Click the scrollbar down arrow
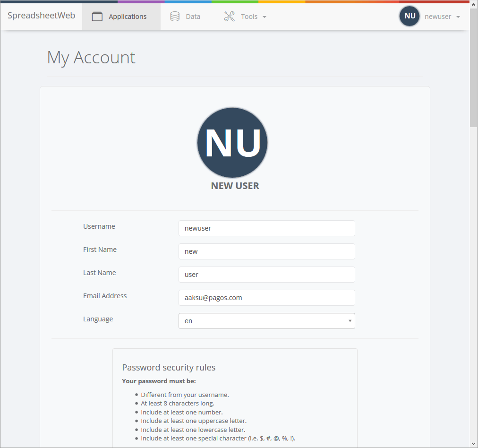This screenshot has width=478, height=448. (473, 444)
